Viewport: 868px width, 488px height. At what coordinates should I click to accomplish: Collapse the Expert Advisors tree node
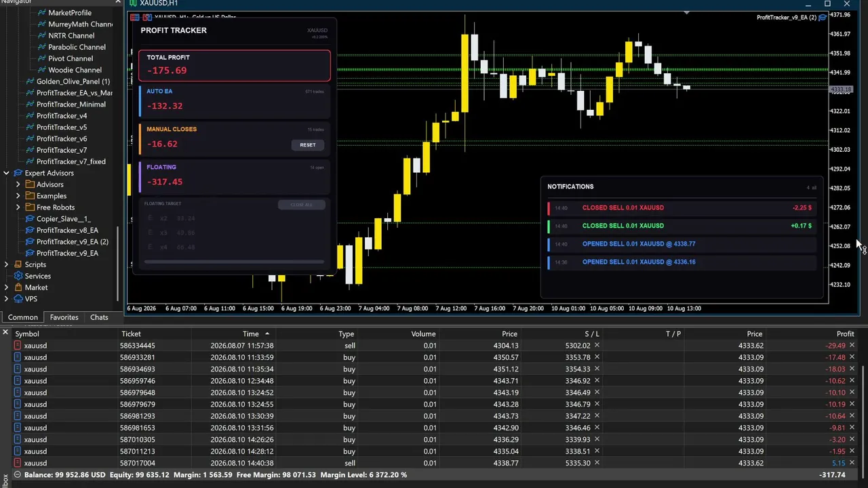(6, 173)
